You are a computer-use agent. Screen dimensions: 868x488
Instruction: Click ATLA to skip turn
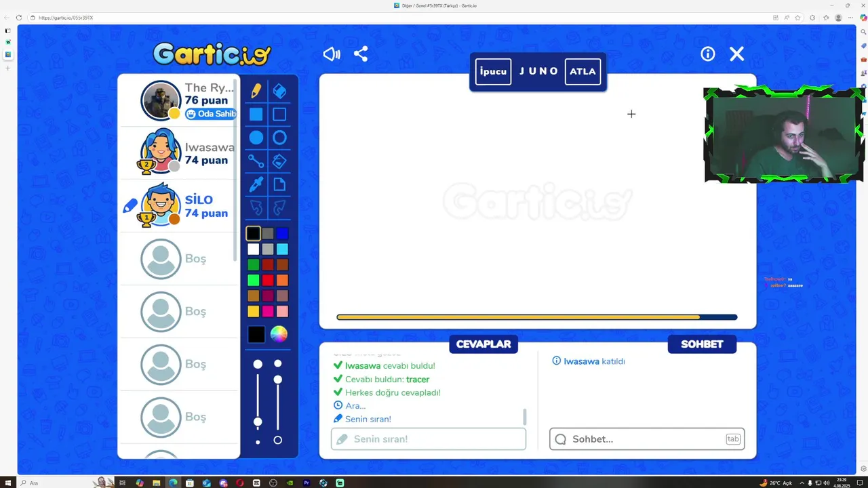click(583, 71)
